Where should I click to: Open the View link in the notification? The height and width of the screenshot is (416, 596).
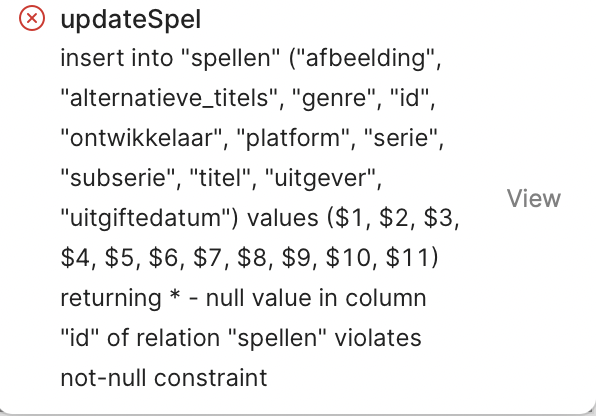534,198
